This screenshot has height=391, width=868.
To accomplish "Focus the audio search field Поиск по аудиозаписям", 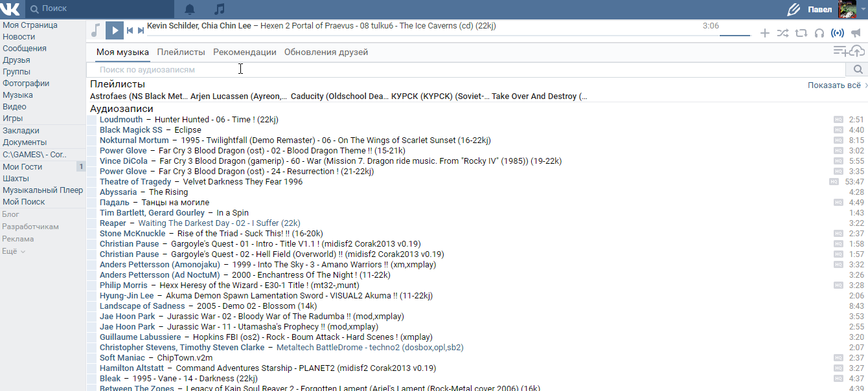I will [466, 70].
